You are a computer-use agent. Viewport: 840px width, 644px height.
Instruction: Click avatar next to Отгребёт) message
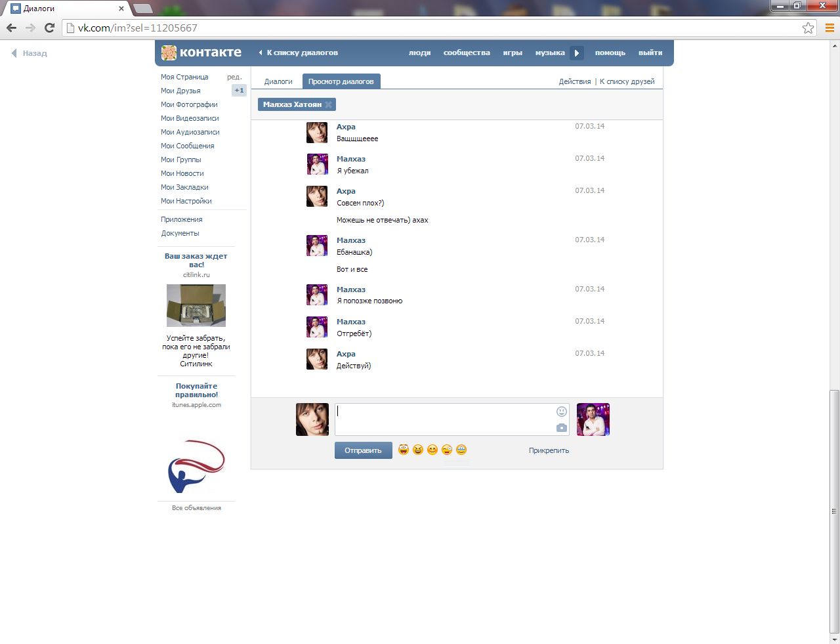point(317,327)
